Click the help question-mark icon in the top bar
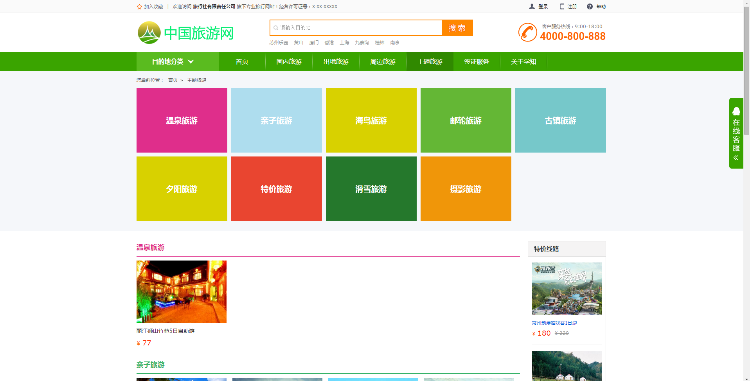The image size is (750, 381). pos(590,7)
